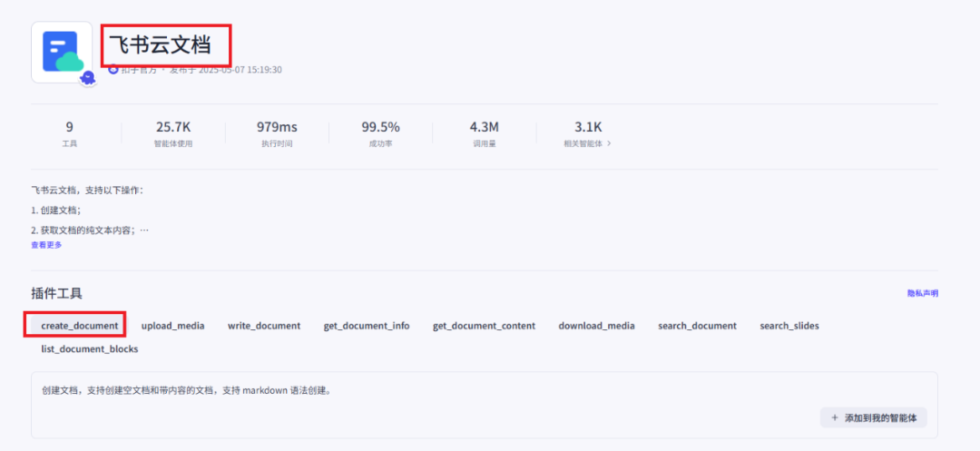
Task: Click the 插件工具 section heading
Action: [x=57, y=293]
